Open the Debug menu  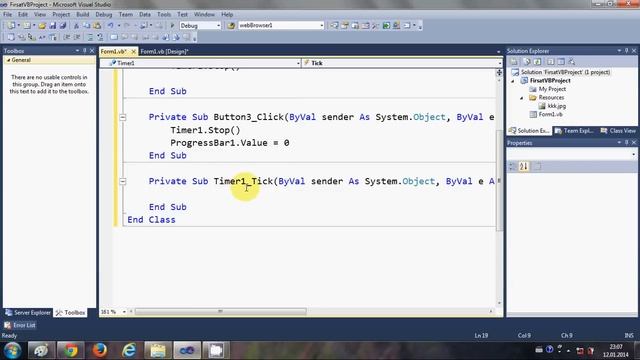click(104, 14)
